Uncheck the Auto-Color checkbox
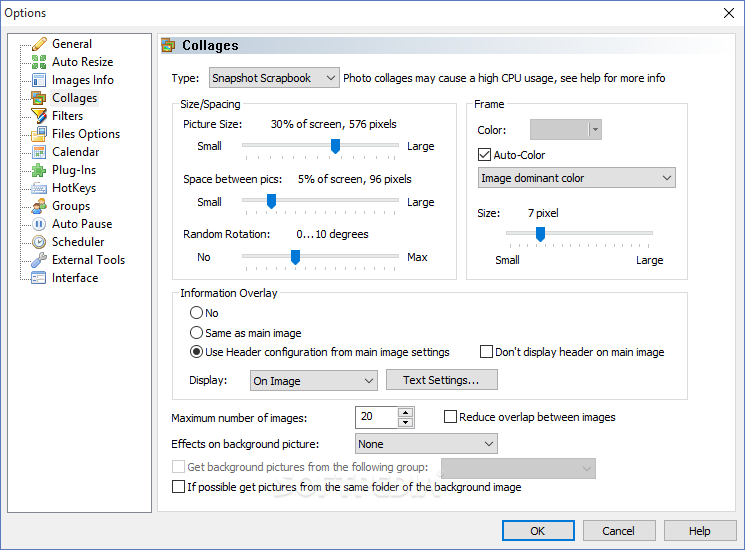Screen dimensions: 745x550 (x=484, y=155)
